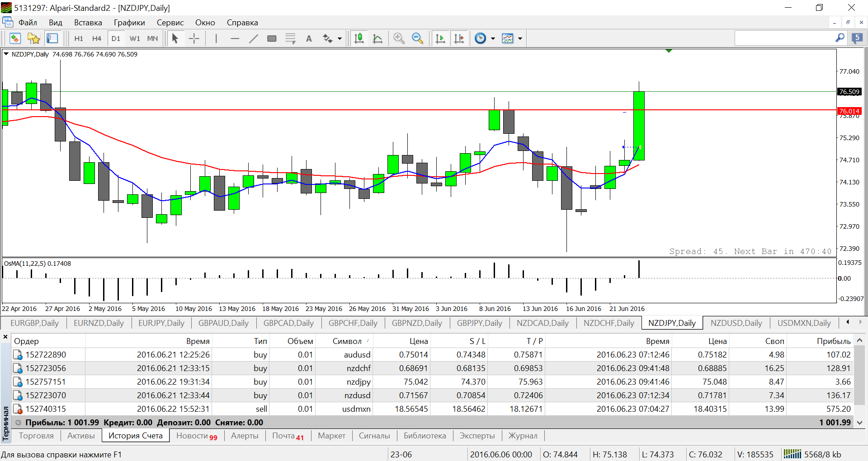Select the crosshair tool
This screenshot has width=868, height=461.
tap(194, 38)
